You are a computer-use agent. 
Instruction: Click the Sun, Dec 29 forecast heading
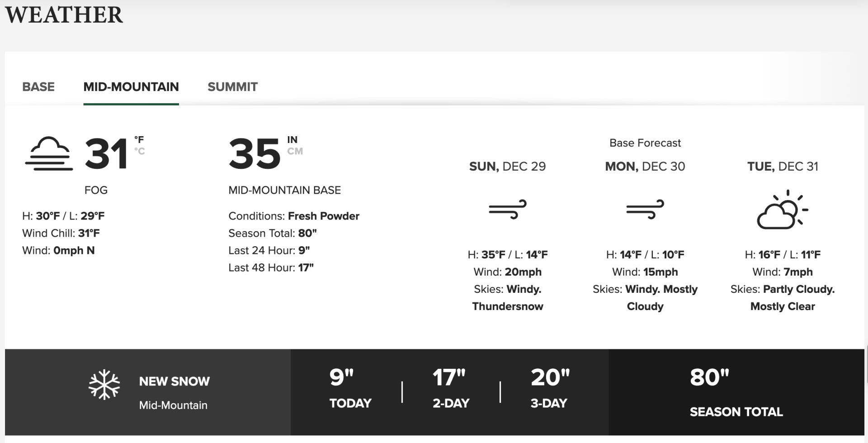tap(508, 167)
